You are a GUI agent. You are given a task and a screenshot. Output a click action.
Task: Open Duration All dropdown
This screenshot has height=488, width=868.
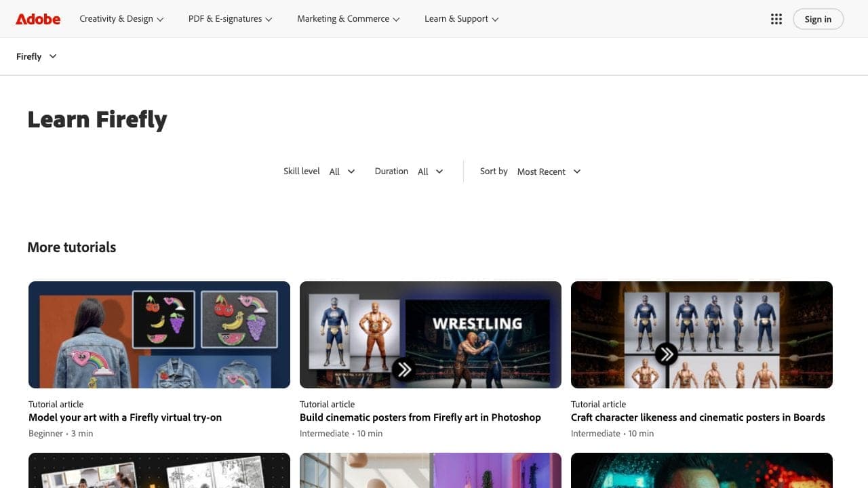431,171
